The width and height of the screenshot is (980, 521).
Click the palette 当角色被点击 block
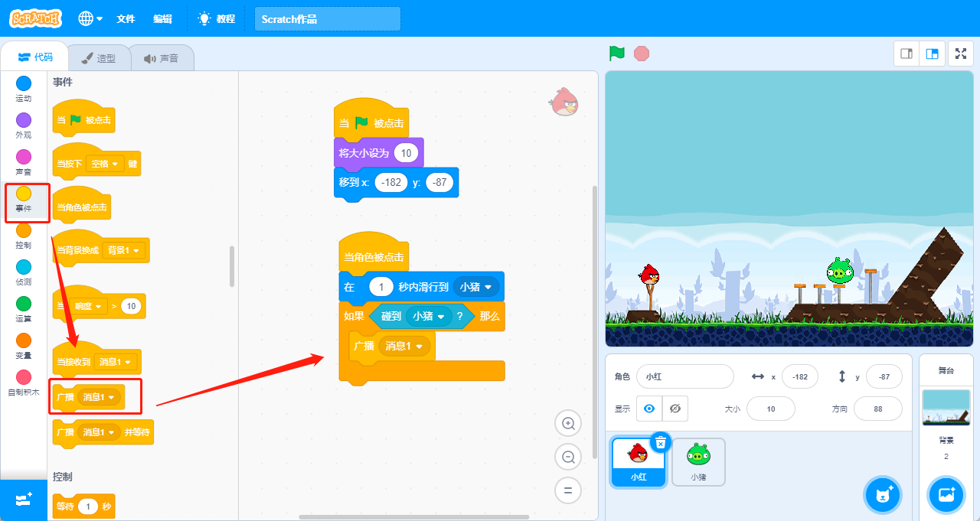(x=82, y=206)
